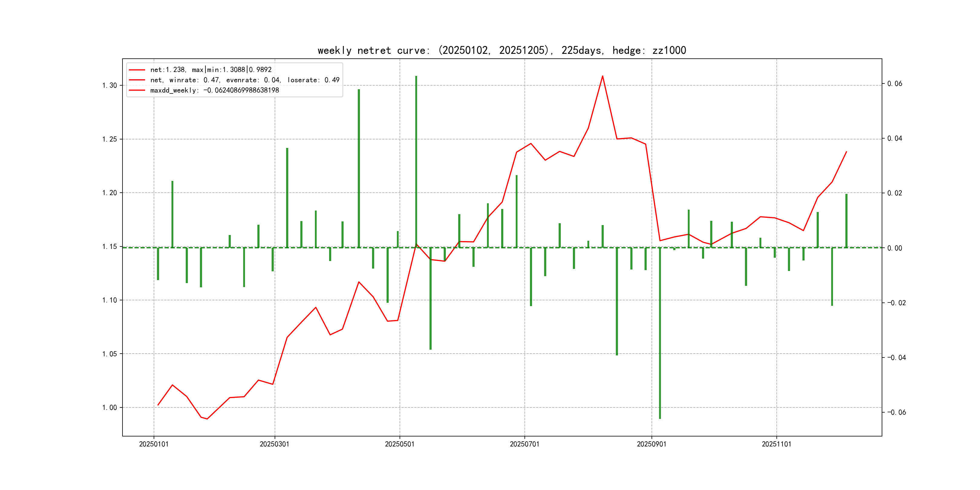Click the chart title text

click(501, 50)
